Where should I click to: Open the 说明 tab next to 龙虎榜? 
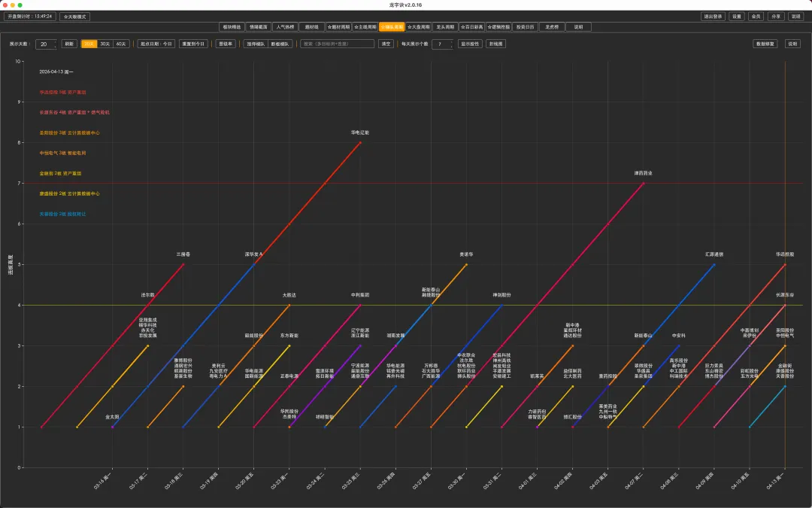click(x=578, y=27)
